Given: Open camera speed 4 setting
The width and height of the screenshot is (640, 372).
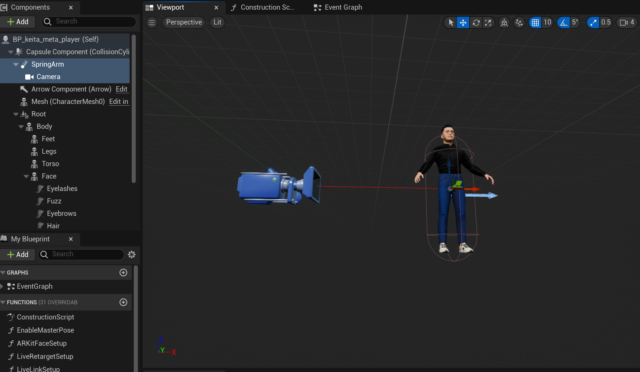Looking at the screenshot, I should 627,22.
